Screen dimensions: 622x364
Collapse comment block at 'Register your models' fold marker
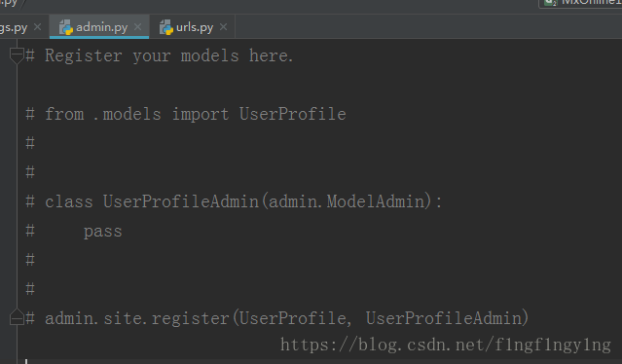click(x=17, y=55)
